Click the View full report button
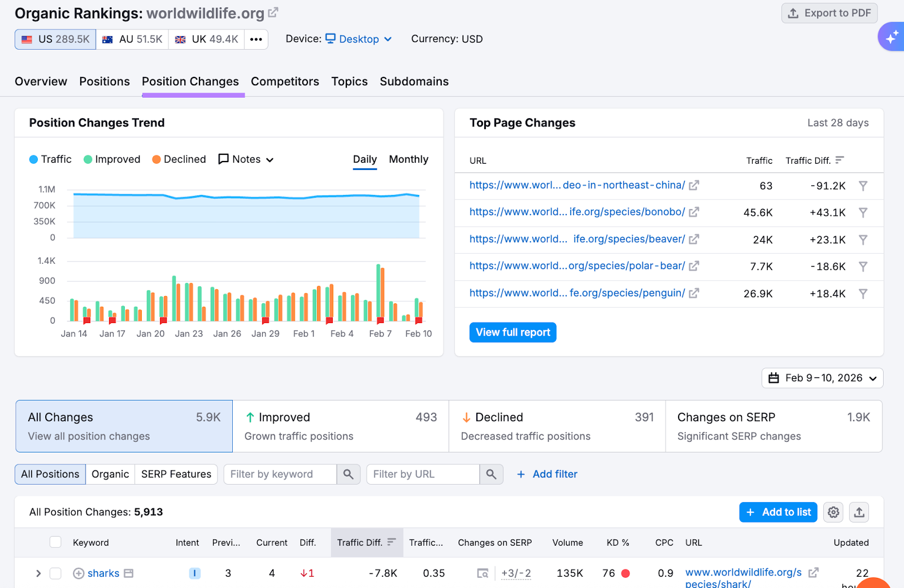 (512, 333)
